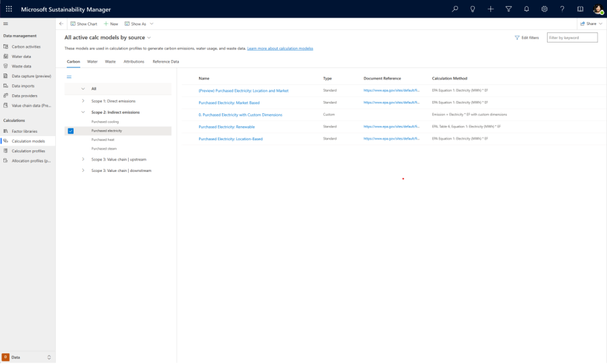The image size is (607, 364).
Task: Expand Scope 3: Value chain downstream
Action: [83, 171]
